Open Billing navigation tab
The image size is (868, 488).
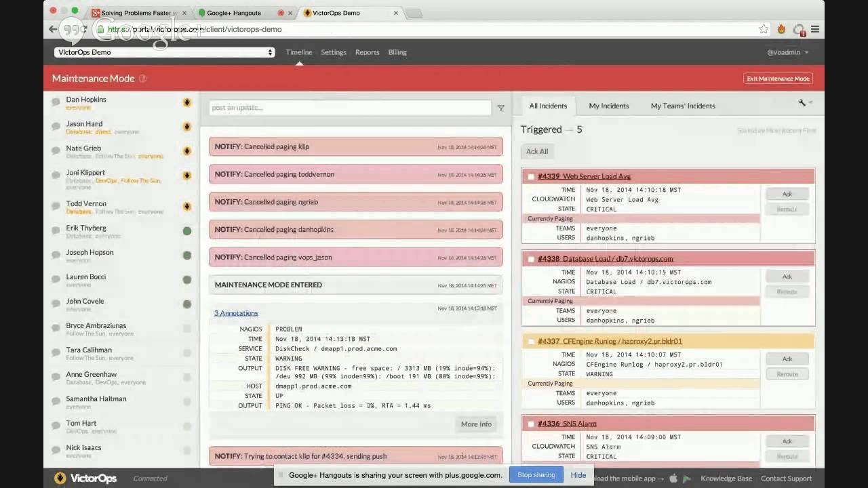397,52
